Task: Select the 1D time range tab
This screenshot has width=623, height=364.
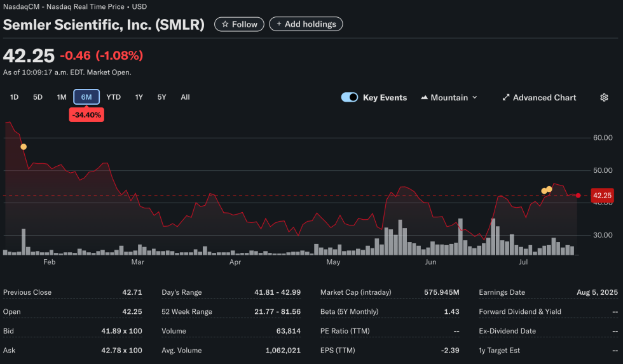Action: coord(15,97)
